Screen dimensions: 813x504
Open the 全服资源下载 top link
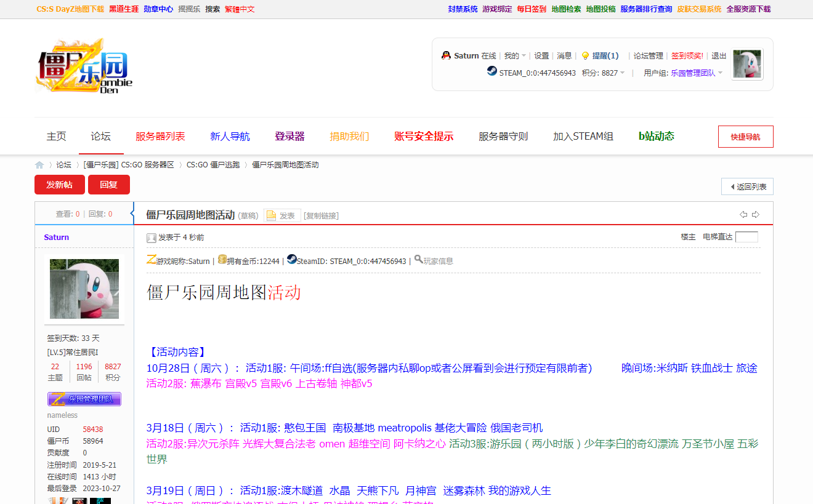[748, 9]
